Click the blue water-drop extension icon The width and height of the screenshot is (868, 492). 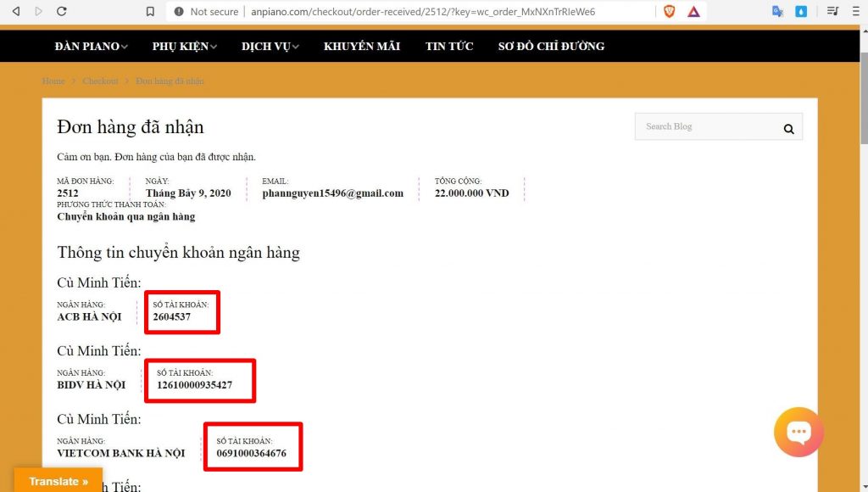(801, 12)
